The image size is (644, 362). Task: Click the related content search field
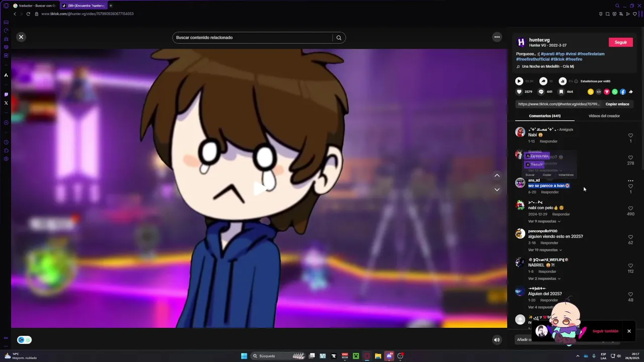click(253, 38)
